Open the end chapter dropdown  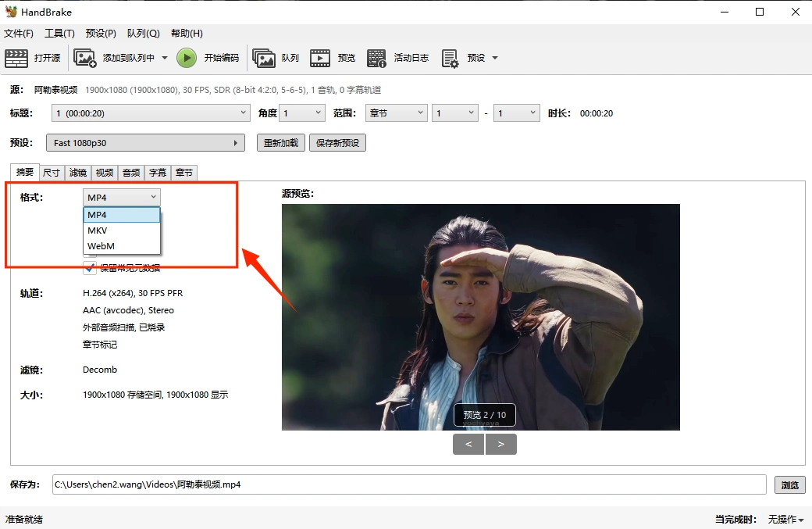[x=516, y=113]
